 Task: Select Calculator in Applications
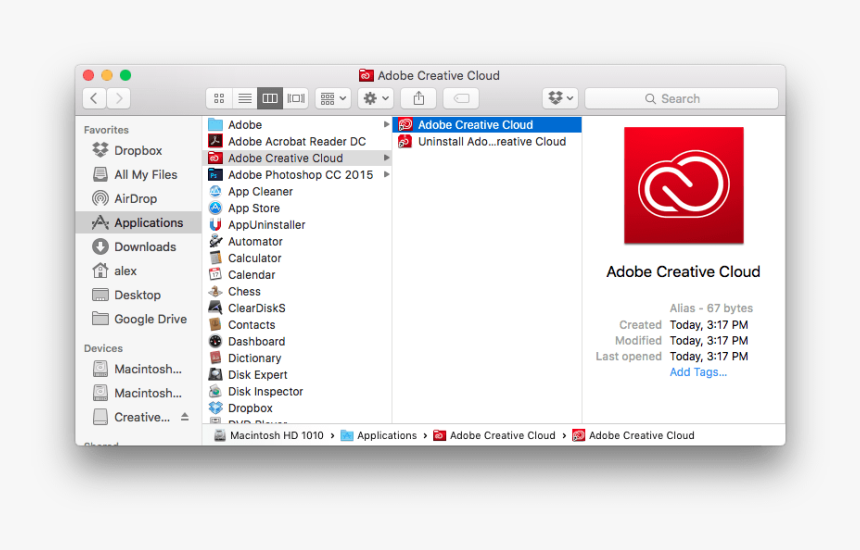[296, 258]
